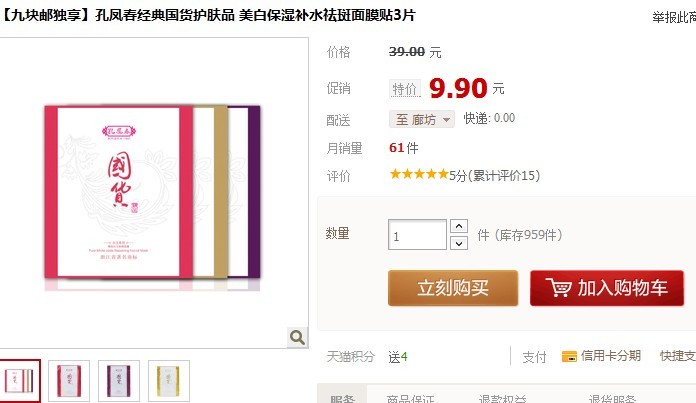The height and width of the screenshot is (403, 696).
Task: Select the purple mask pack thumbnail
Action: [119, 381]
